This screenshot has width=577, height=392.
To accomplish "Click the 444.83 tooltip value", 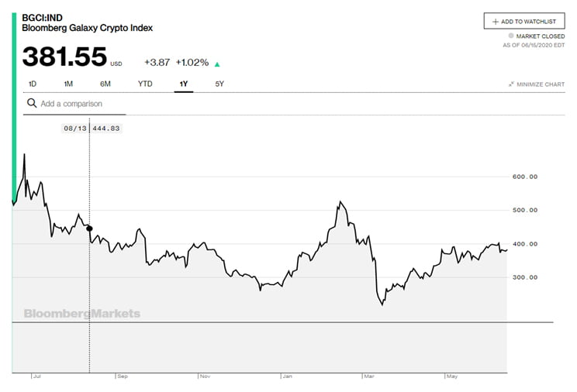I will click(106, 129).
